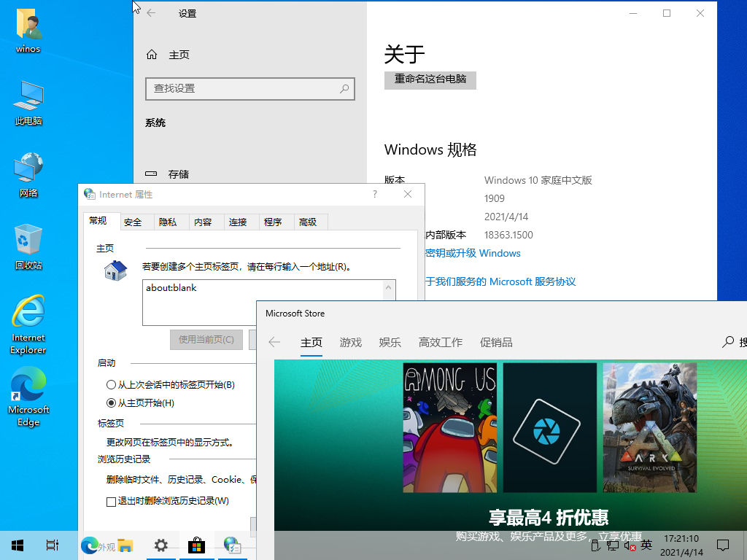Switch to Internet Properties taskbar icon
Viewport: 747px width, 560px height.
232,545
